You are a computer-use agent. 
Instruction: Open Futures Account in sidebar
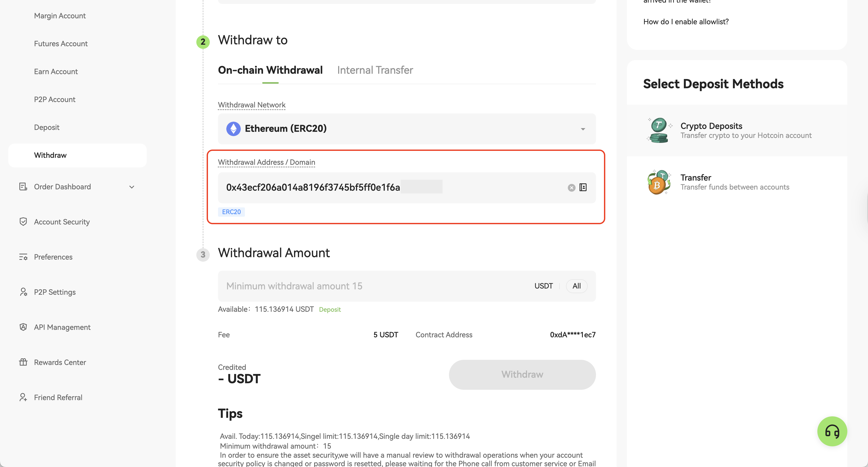(x=61, y=44)
